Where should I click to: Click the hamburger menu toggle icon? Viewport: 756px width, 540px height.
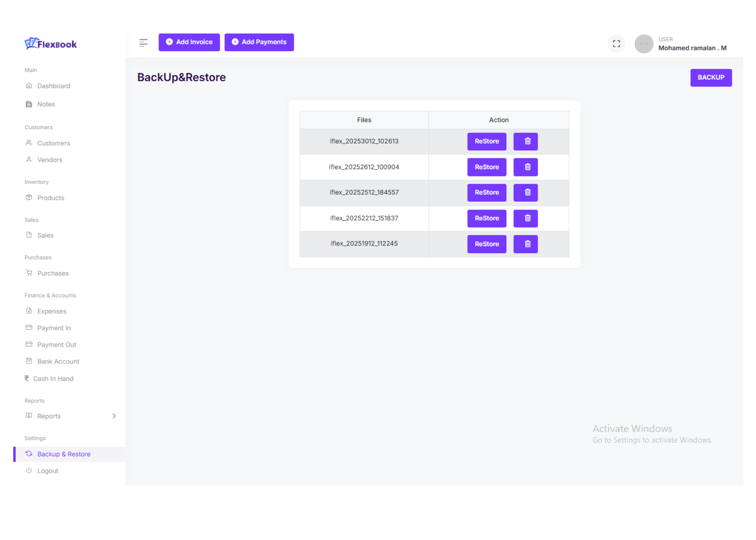pyautogui.click(x=143, y=43)
